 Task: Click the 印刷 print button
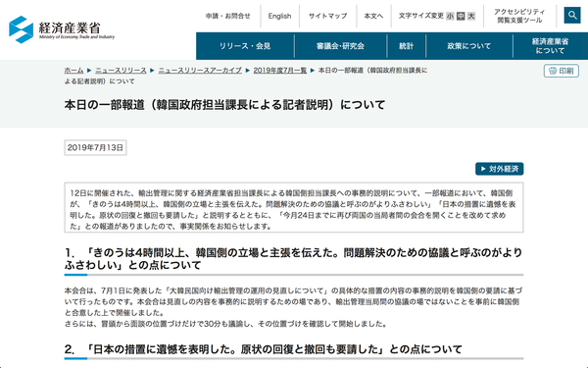562,71
